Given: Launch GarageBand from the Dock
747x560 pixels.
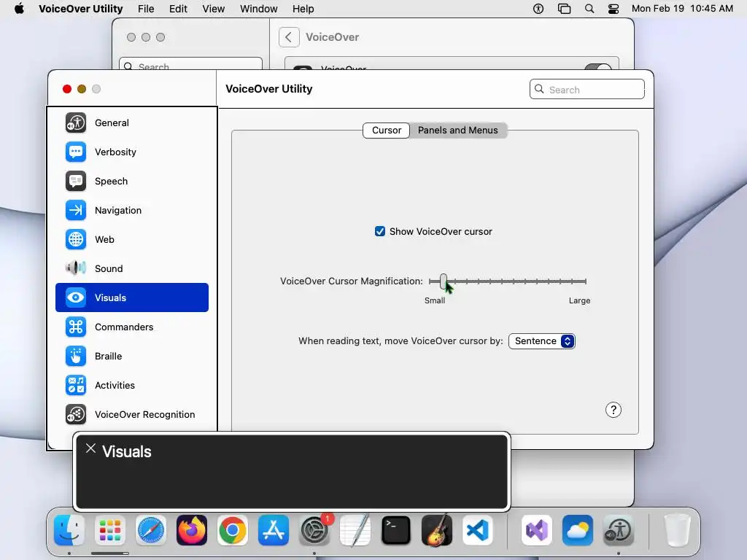Looking at the screenshot, I should click(x=437, y=530).
